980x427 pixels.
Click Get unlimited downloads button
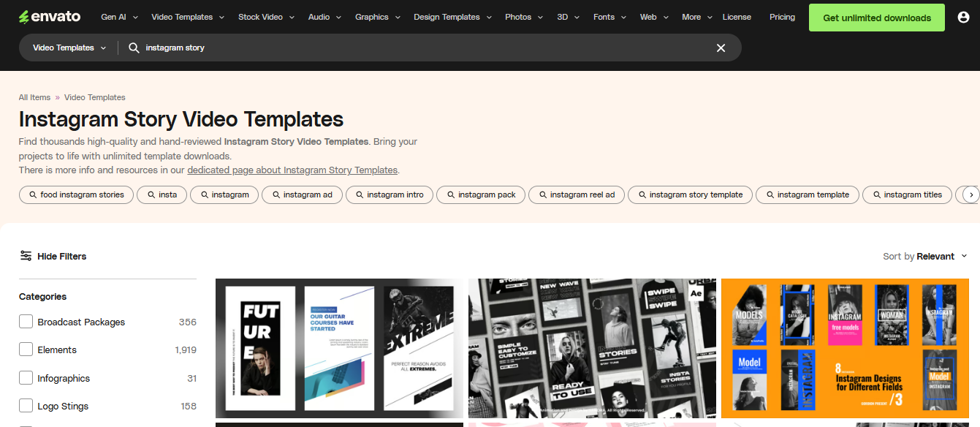(x=877, y=18)
